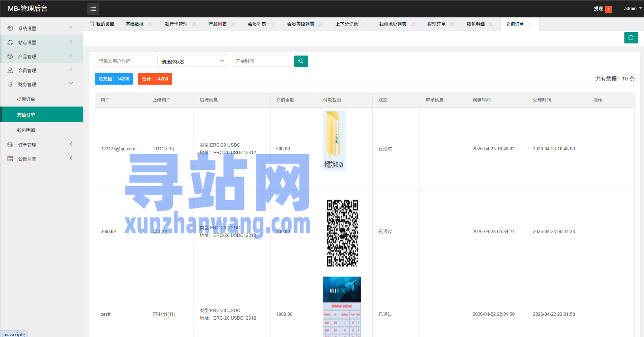Collapse the 财务管理 menu
The height and width of the screenshot is (337, 644).
point(42,84)
